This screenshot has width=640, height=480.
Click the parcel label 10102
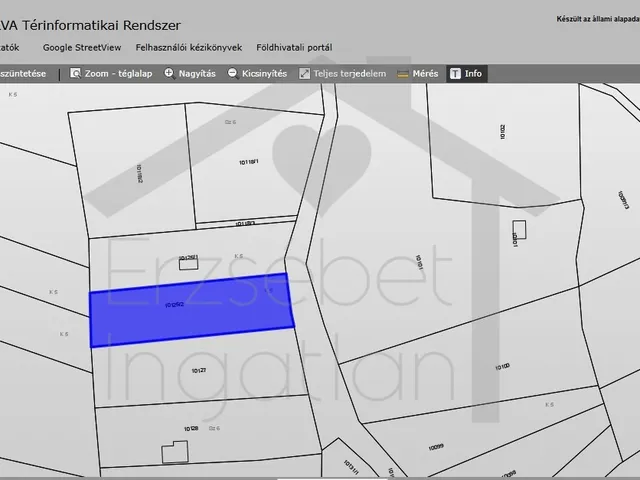tap(502, 132)
